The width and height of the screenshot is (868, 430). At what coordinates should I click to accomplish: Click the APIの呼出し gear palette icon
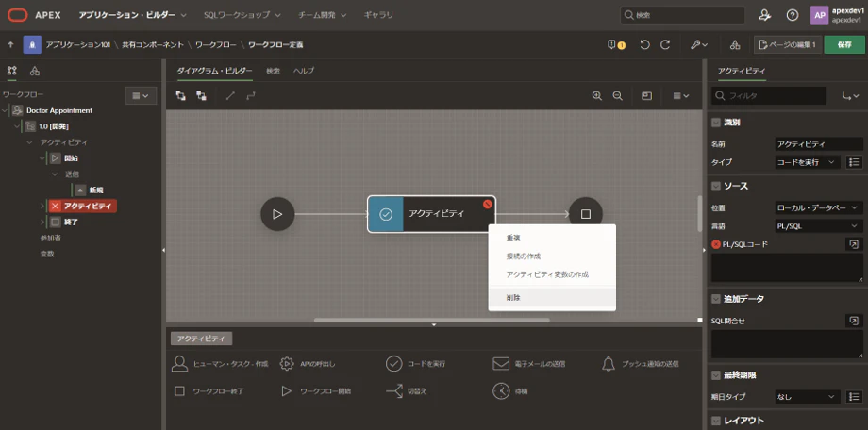[286, 364]
